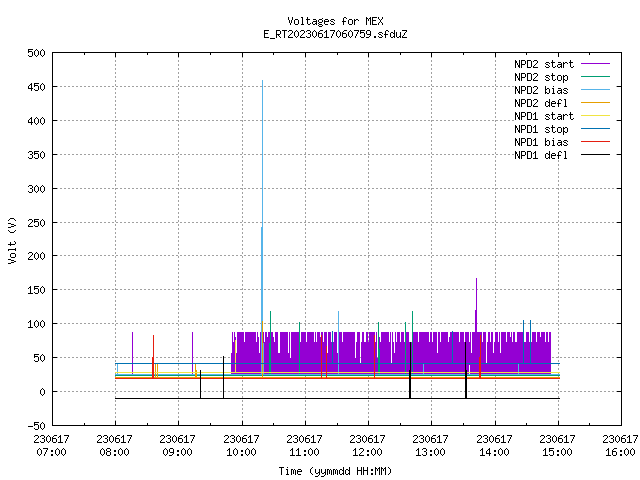This screenshot has height=480, width=640.
Task: Click the black NPD1 defl legend line
Action: (x=596, y=155)
